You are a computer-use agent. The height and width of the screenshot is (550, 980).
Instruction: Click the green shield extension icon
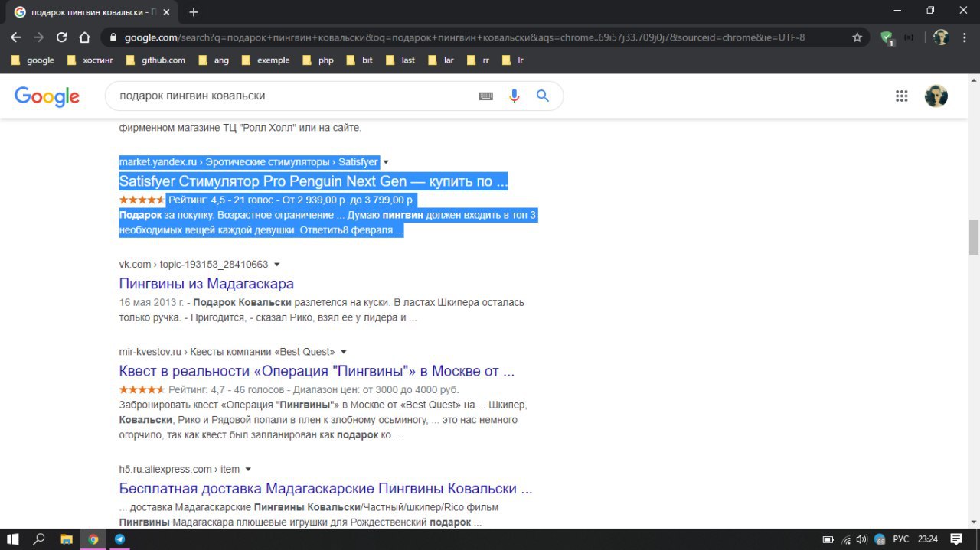pyautogui.click(x=887, y=37)
